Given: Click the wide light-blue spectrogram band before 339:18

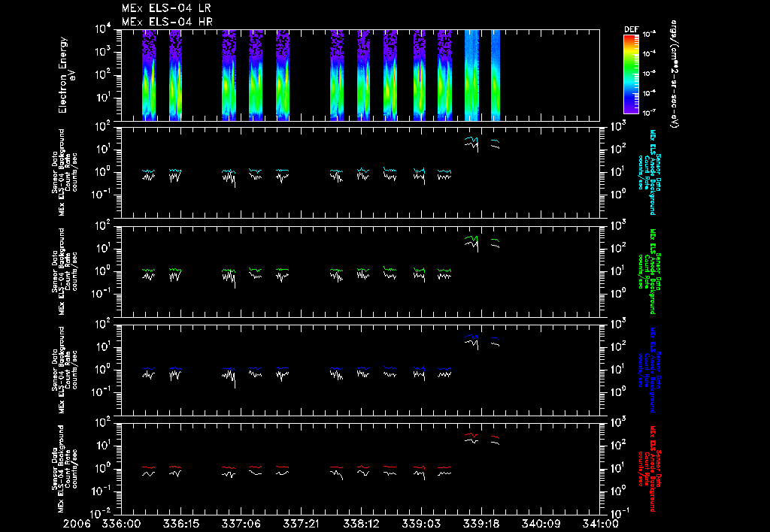Looking at the screenshot, I should coord(471,75).
